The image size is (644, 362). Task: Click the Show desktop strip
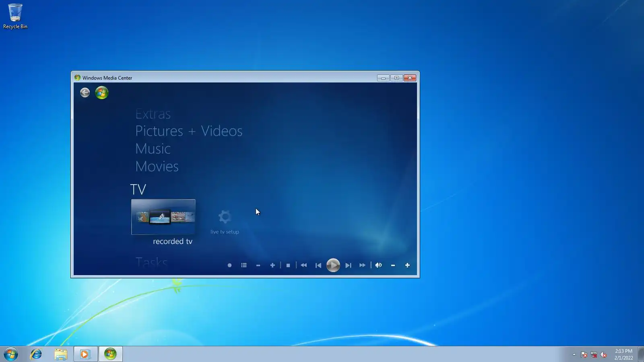pos(641,354)
